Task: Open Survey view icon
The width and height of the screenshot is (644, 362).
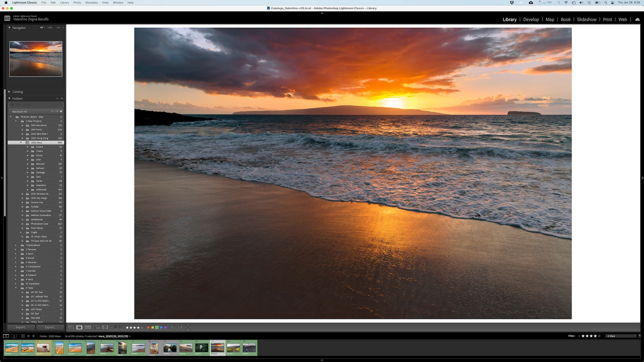Action: [97, 327]
